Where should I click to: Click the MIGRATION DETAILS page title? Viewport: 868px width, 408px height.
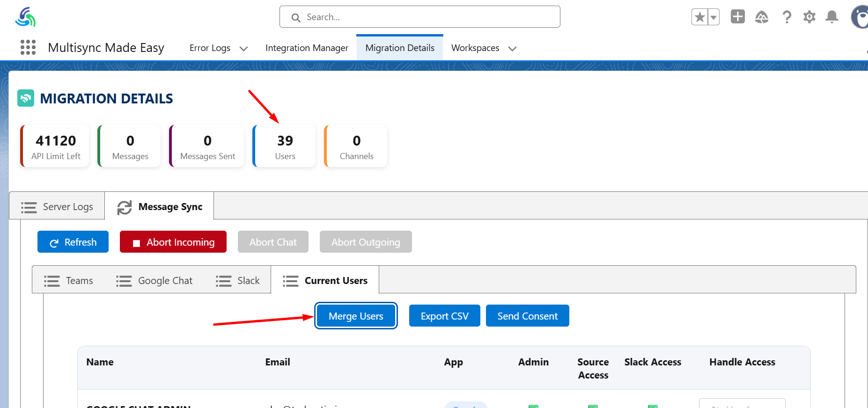106,98
